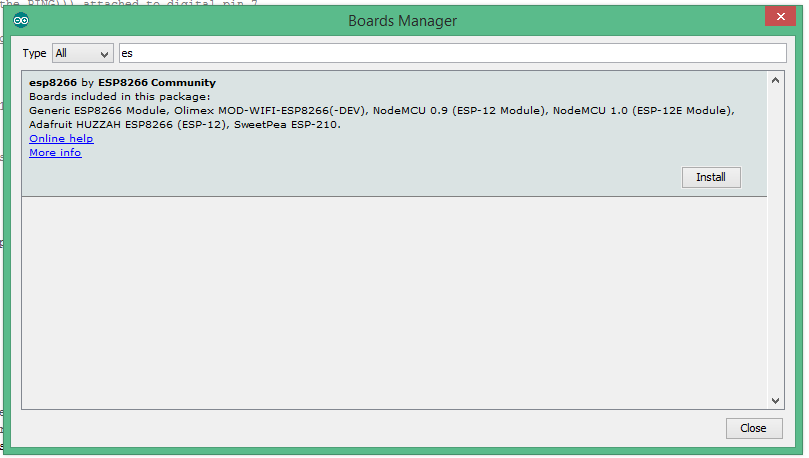Focus the board search field containing 'es'
Image resolution: width=809 pixels, height=458 pixels.
click(452, 53)
